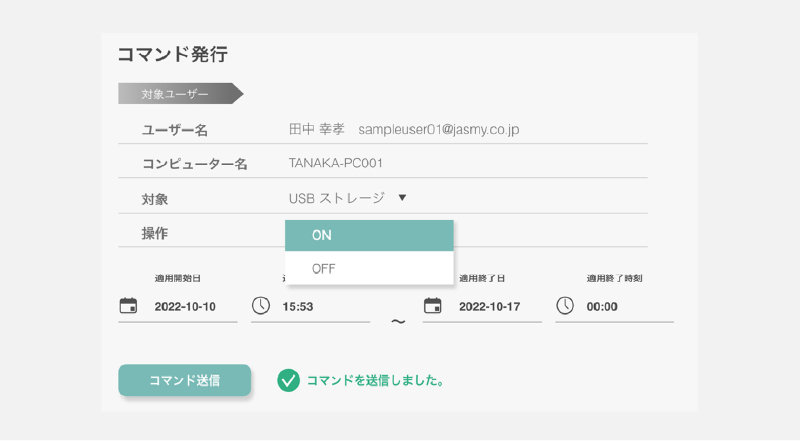Click the user name 田中 幸孝
Viewport: 800px width, 441px height.
click(317, 130)
